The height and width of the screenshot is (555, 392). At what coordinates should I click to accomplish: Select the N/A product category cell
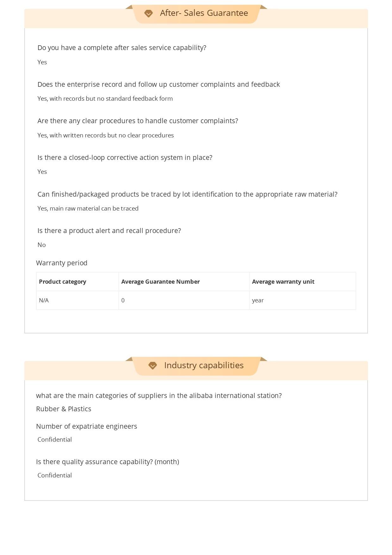pyautogui.click(x=44, y=300)
